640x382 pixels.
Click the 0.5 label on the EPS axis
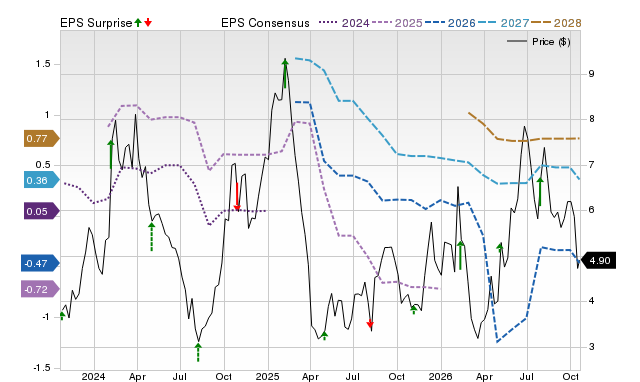point(43,165)
